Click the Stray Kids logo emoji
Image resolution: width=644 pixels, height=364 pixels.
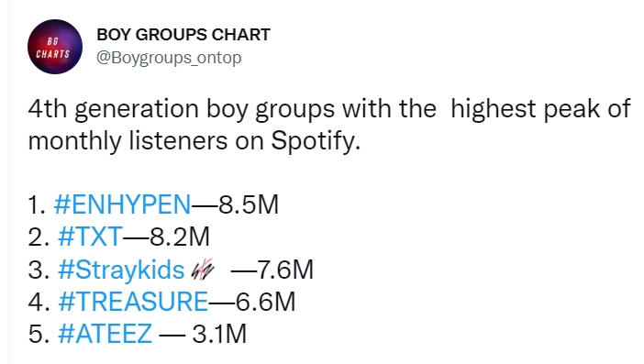click(203, 270)
